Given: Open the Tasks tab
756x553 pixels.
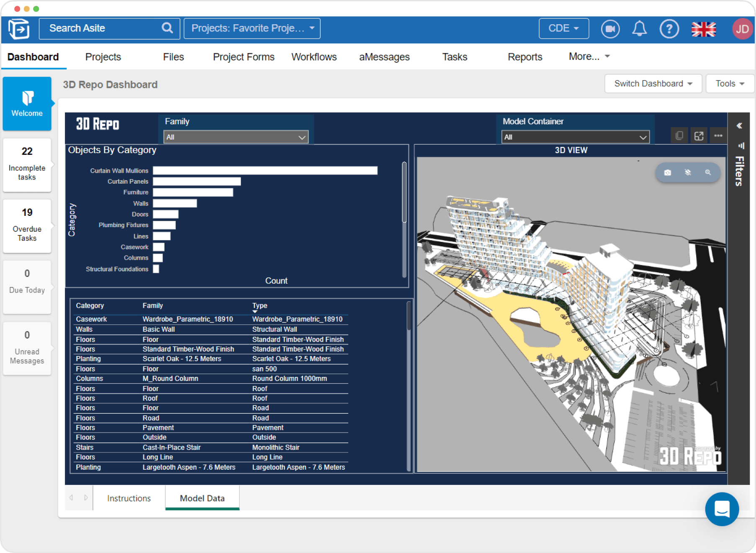Looking at the screenshot, I should coord(455,57).
